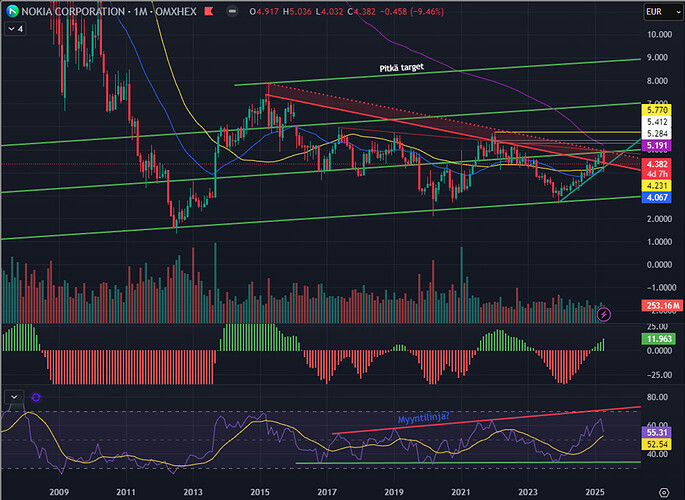Click the 2015 year on time axis
This screenshot has width=685, height=500.
click(x=260, y=492)
